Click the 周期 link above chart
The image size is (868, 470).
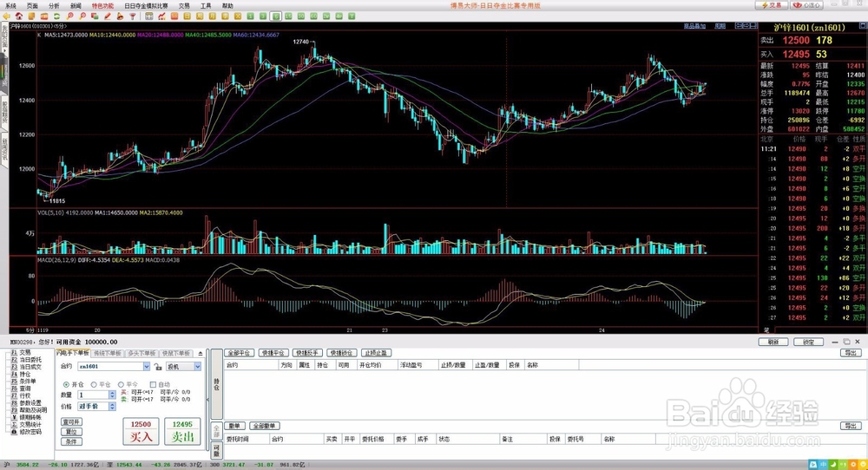point(720,26)
